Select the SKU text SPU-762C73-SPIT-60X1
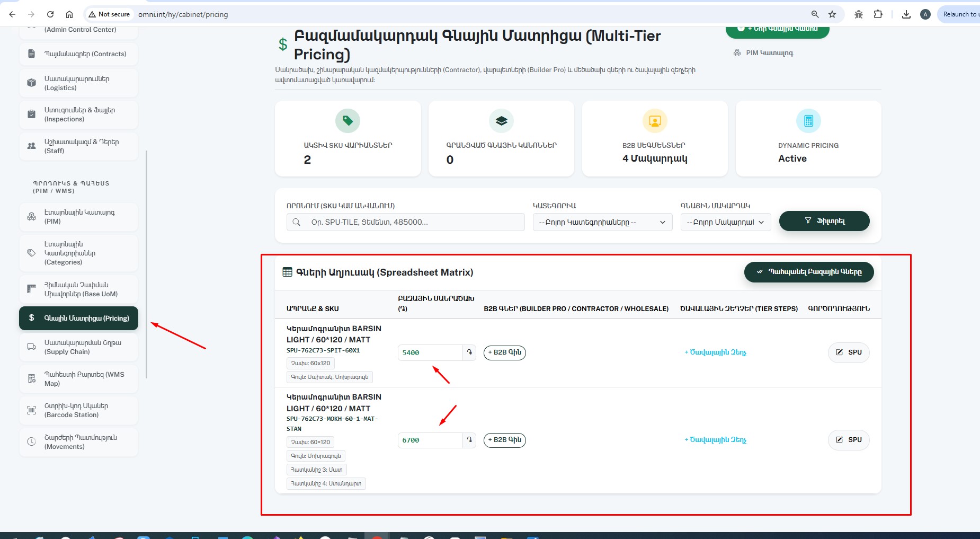The height and width of the screenshot is (539, 980). tap(323, 350)
